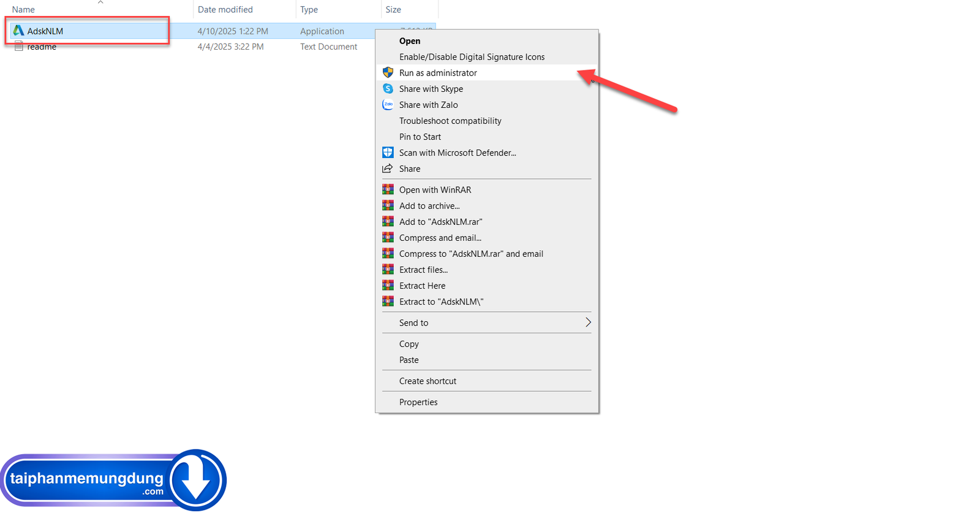
Task: Click the Zalo icon in context menu
Action: [388, 104]
